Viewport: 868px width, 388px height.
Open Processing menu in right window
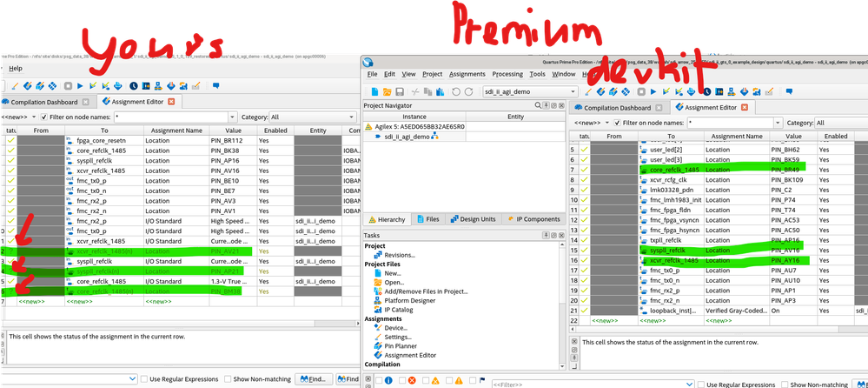coord(507,74)
